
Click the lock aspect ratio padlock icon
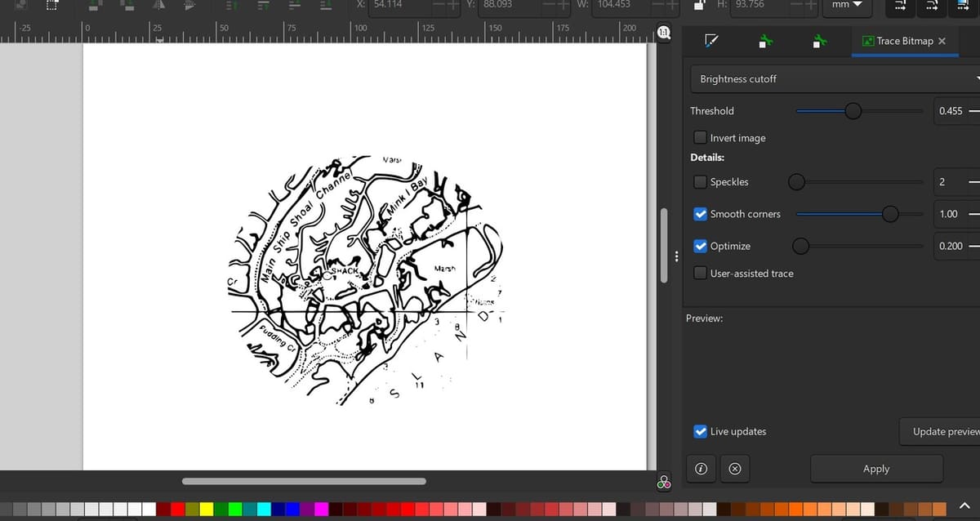pyautogui.click(x=699, y=5)
